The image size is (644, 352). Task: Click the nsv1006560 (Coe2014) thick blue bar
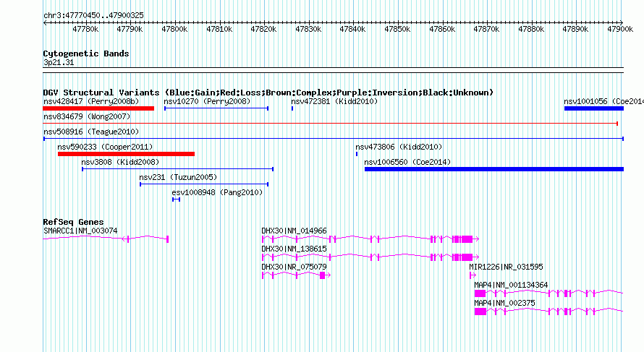coord(494,169)
